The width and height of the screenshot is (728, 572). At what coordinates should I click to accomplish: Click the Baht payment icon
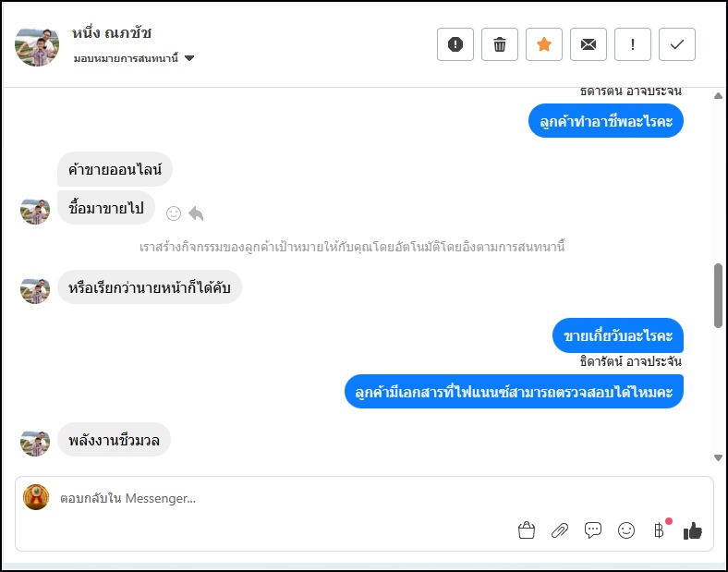pos(659,530)
